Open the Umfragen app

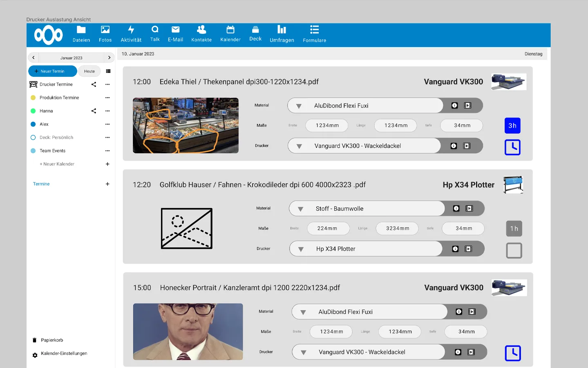[282, 34]
